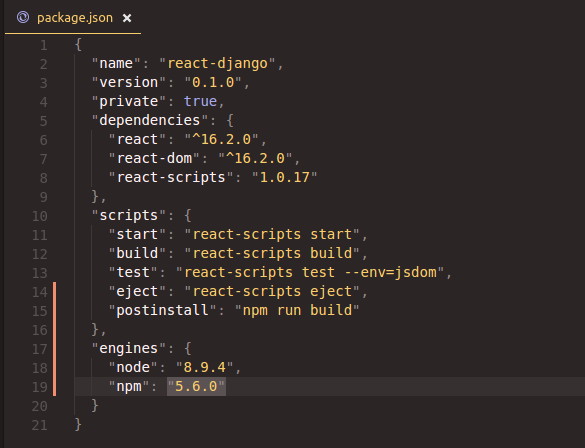Click the "npm" engine key
Viewport: 585px width, 448px height.
coord(129,387)
